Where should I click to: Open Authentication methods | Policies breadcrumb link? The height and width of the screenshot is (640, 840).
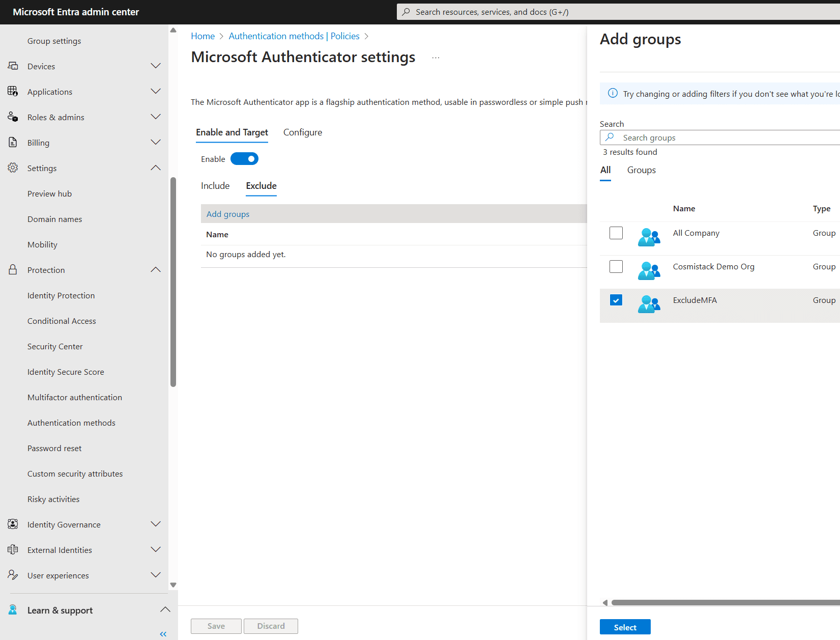pyautogui.click(x=294, y=36)
